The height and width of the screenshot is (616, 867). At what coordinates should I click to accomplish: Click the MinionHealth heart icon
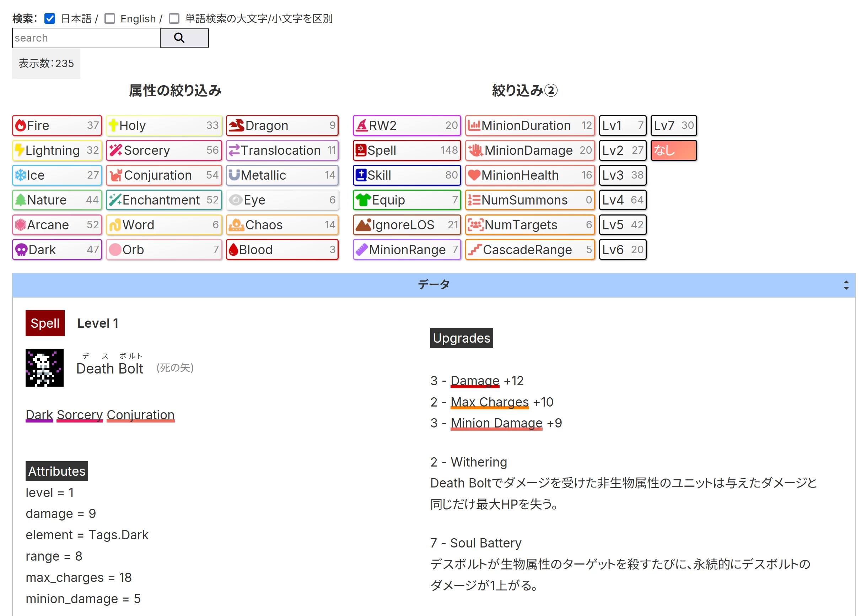[x=474, y=175]
